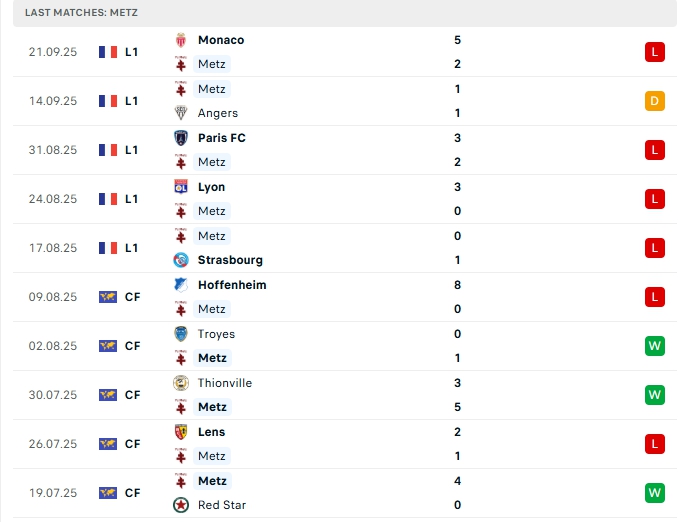Click the 8 score in Hoffenheim match
The image size is (689, 522).
(457, 285)
